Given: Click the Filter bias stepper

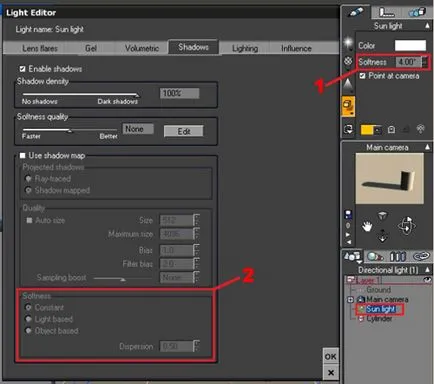Looking at the screenshot, I should pyautogui.click(x=196, y=264).
